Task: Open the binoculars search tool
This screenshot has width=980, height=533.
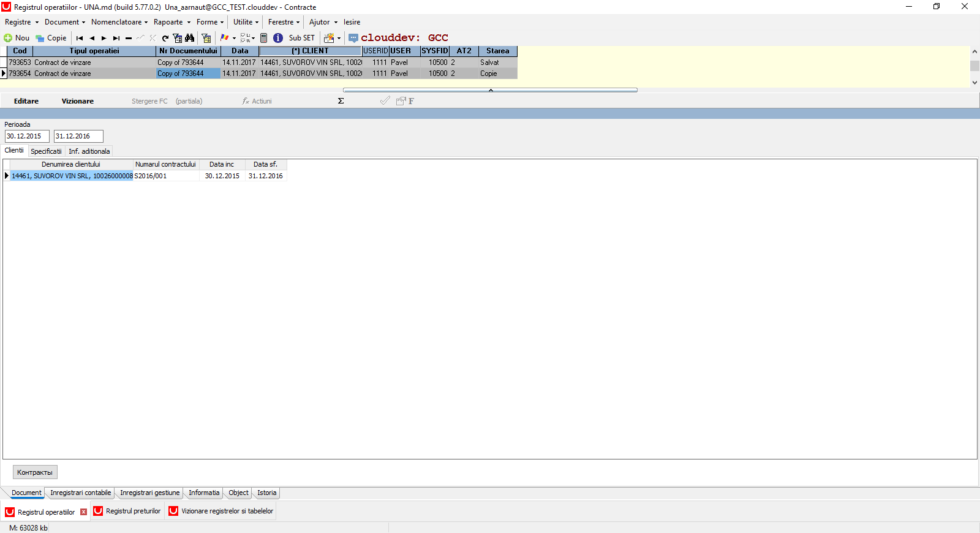Action: coord(190,38)
